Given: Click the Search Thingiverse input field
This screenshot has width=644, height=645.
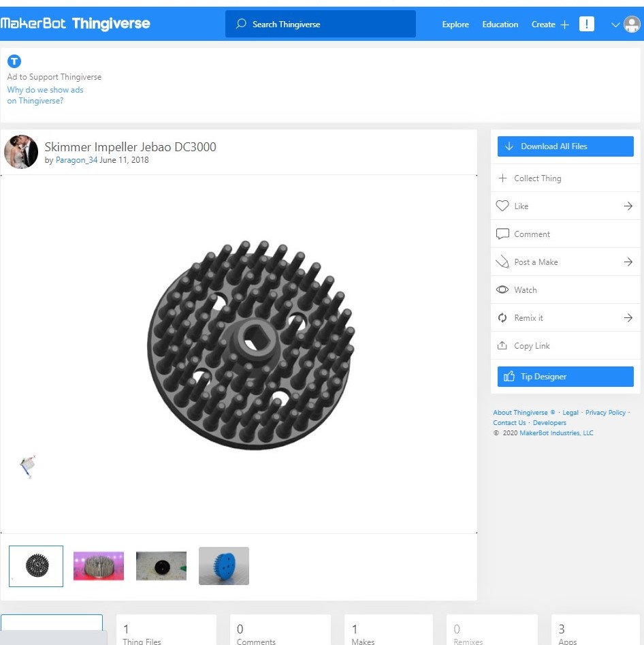Looking at the screenshot, I should pyautogui.click(x=321, y=24).
